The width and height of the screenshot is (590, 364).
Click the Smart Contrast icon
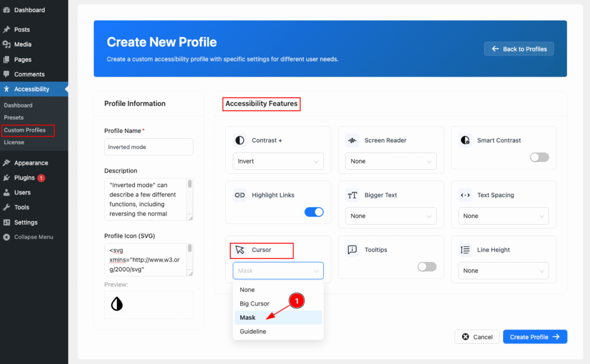tap(465, 141)
